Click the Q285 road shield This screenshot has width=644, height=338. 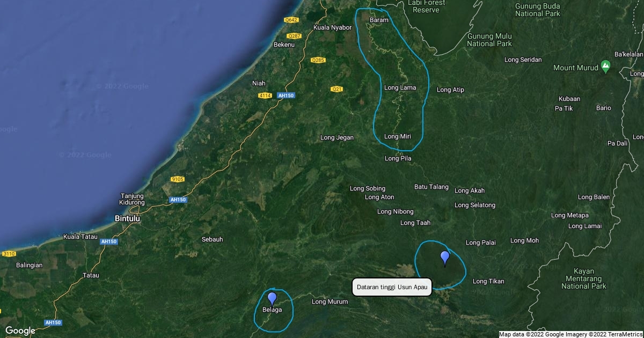pos(318,60)
